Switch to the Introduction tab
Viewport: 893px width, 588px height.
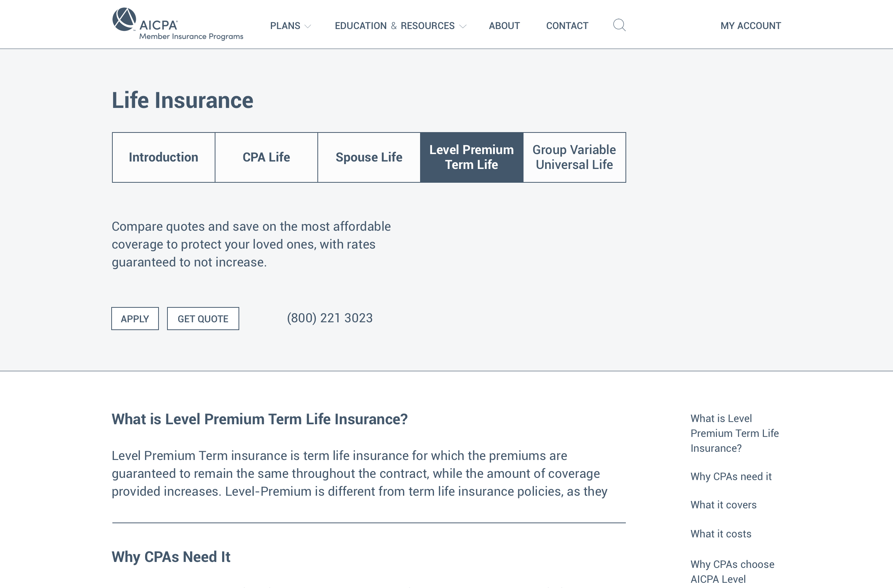164,157
